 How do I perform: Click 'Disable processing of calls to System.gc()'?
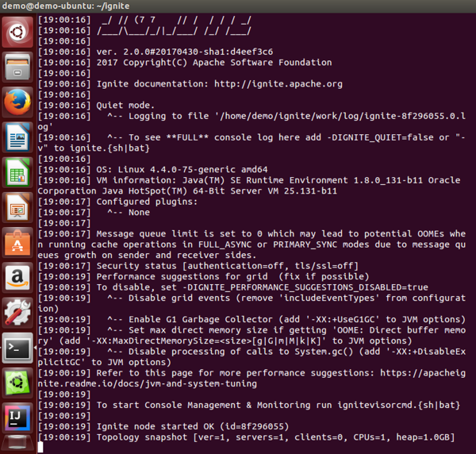[241, 352]
